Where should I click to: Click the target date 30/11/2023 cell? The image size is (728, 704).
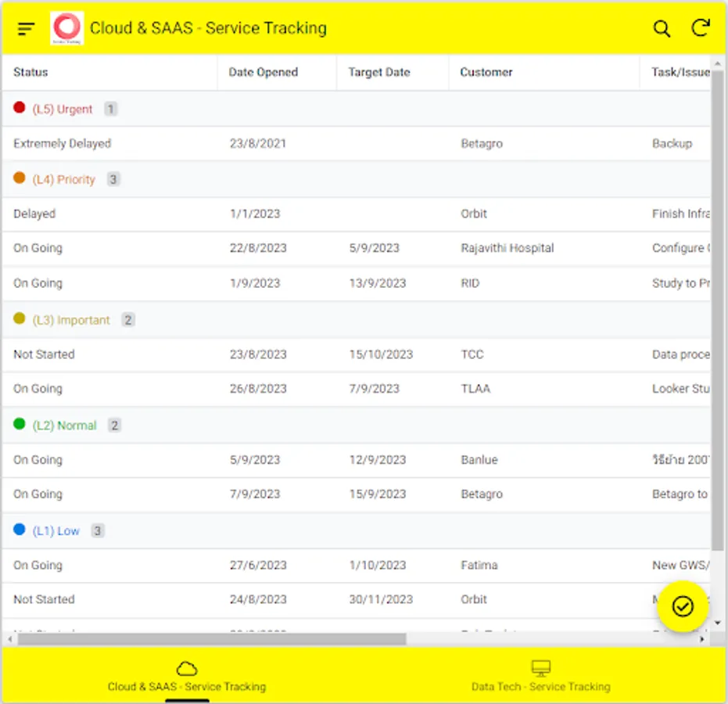click(381, 599)
